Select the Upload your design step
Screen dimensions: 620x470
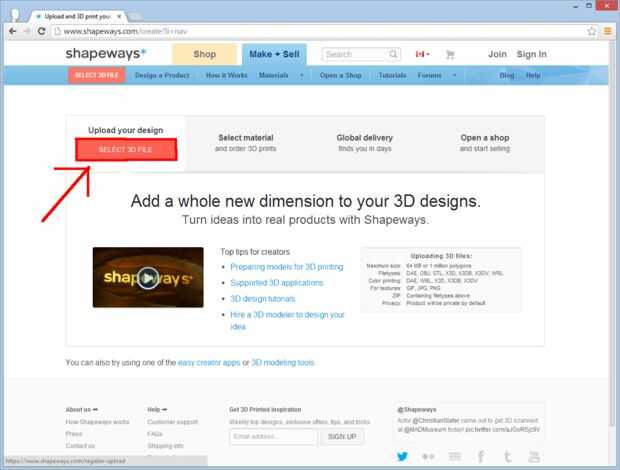click(125, 130)
